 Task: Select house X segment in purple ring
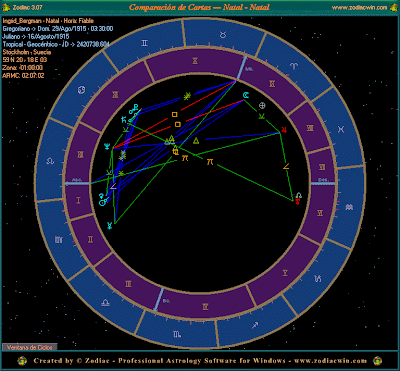195,61
